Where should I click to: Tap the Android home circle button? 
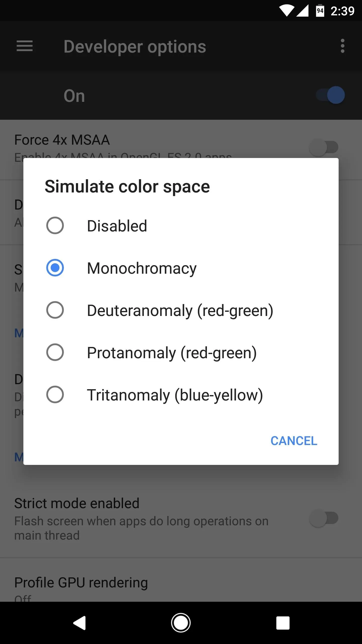point(181,623)
